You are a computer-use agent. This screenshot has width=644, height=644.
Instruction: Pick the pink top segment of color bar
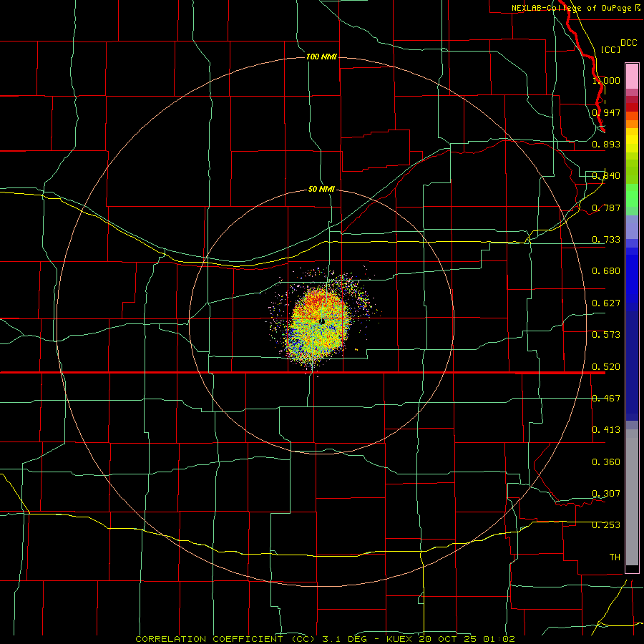632,76
